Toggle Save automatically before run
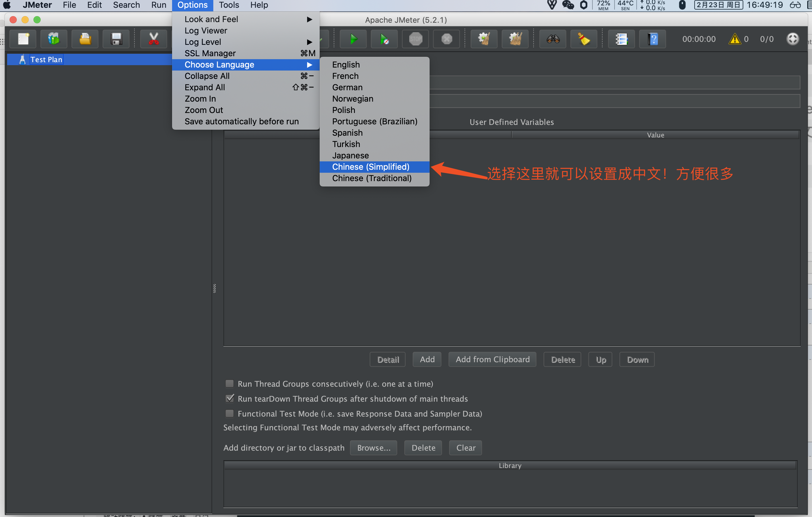Image resolution: width=812 pixels, height=517 pixels. pyautogui.click(x=246, y=121)
